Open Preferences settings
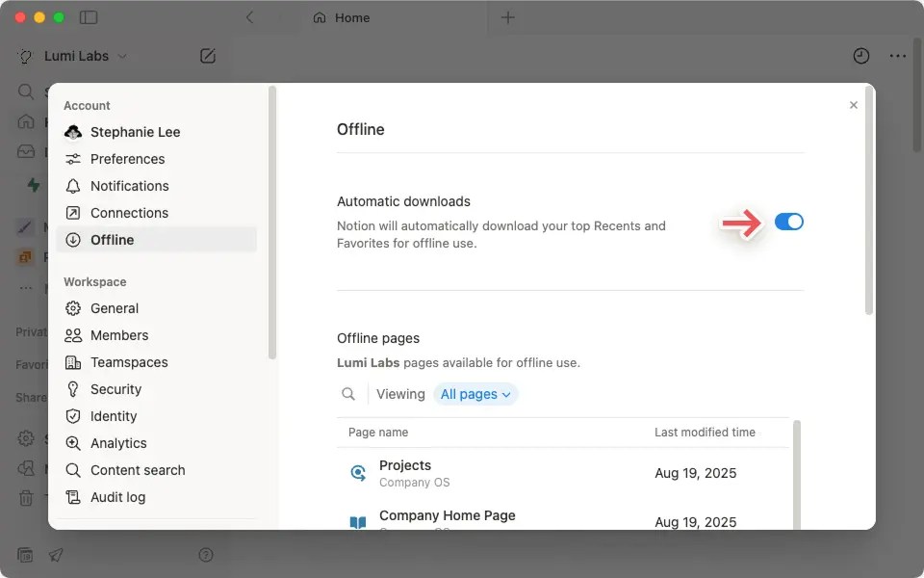The image size is (924, 578). click(127, 159)
